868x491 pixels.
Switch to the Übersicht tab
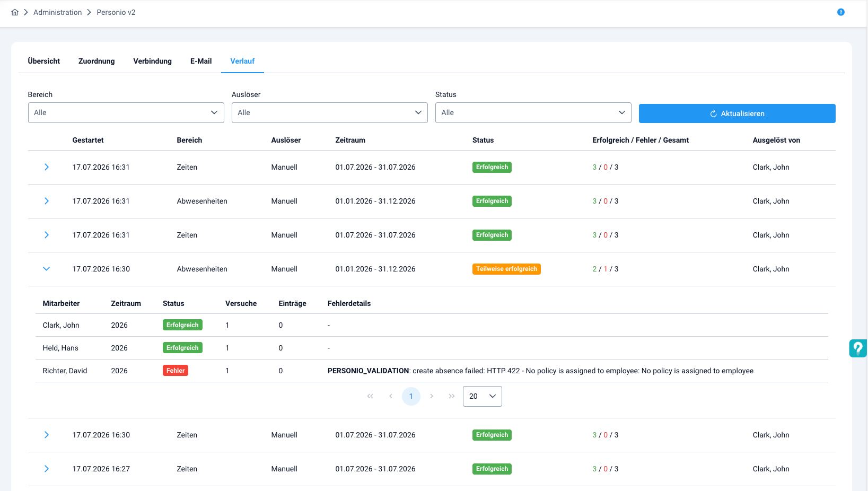point(44,61)
